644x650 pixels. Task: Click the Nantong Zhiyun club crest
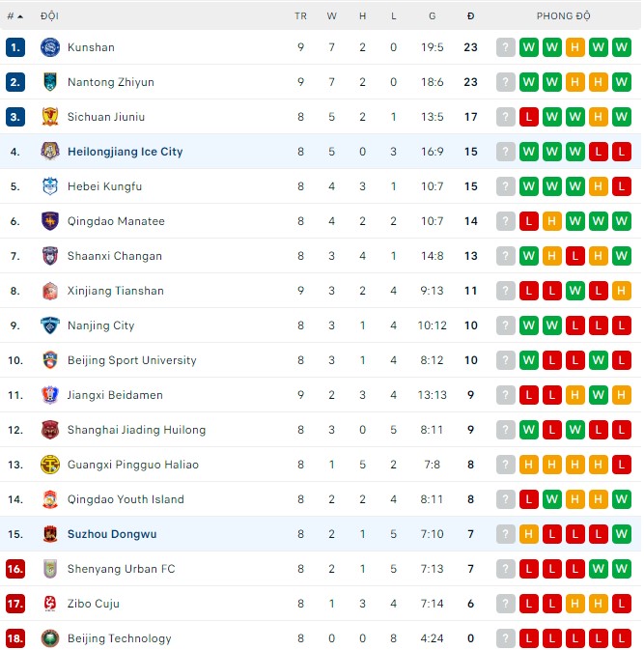coord(50,82)
